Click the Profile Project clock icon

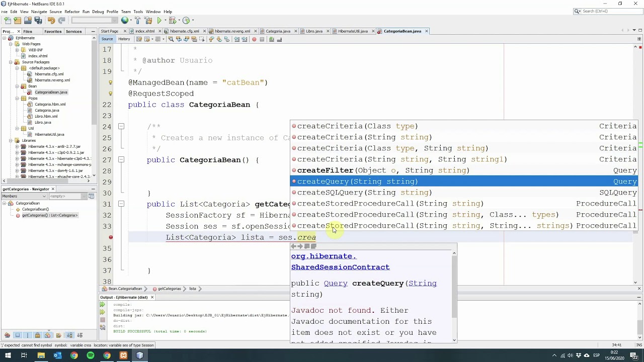[x=186, y=21]
